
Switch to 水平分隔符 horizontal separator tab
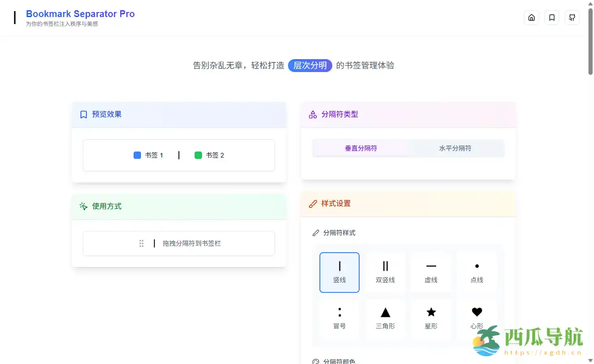[x=455, y=148]
